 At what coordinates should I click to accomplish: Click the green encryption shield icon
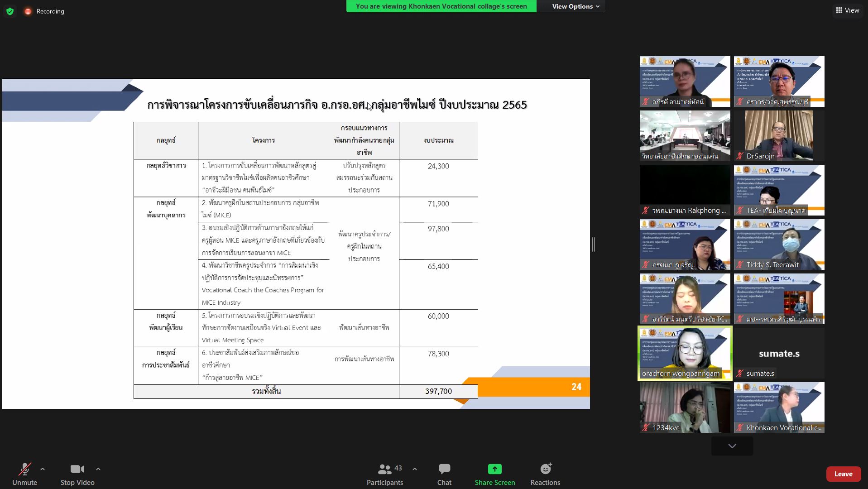[10, 11]
